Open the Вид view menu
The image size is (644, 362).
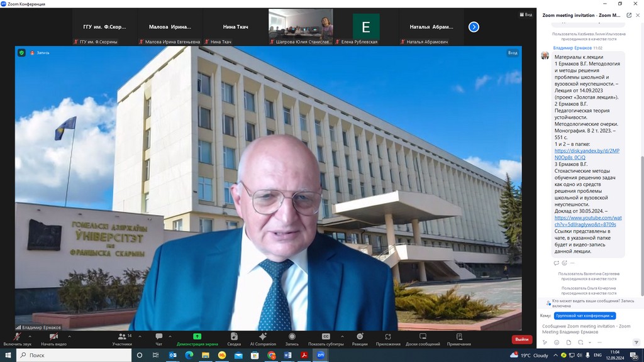[526, 14]
